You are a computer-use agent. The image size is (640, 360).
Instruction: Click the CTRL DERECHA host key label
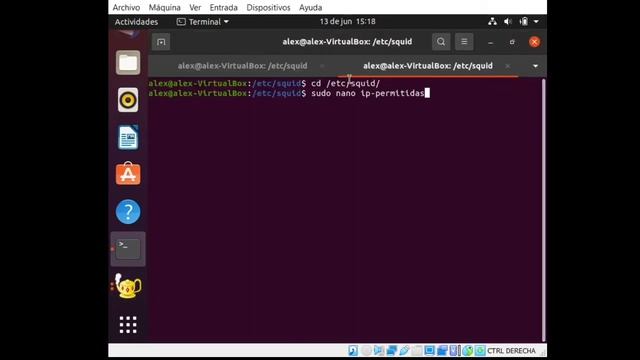[x=511, y=351]
